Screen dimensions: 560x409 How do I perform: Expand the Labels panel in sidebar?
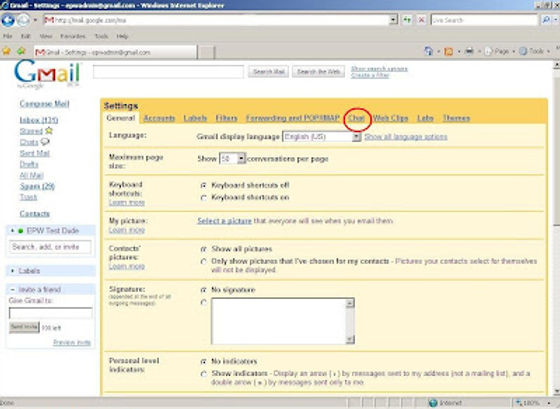coord(12,271)
